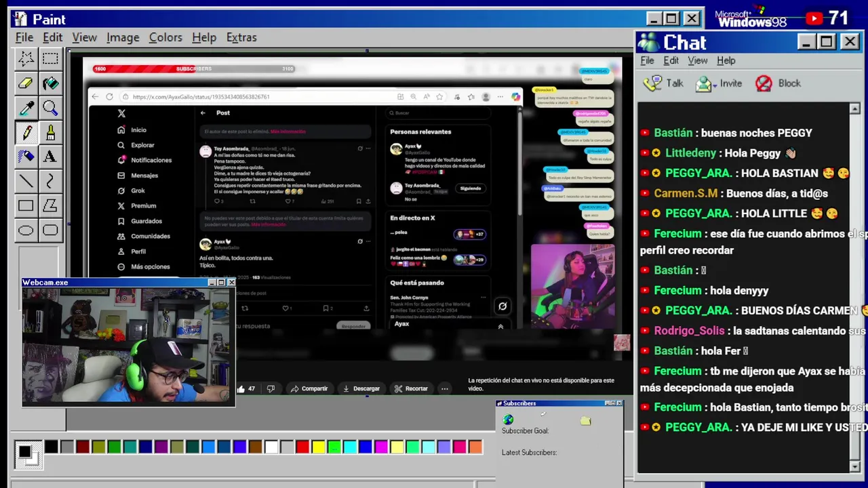Open the File menu in Paint
This screenshot has width=868, height=488.
point(24,37)
